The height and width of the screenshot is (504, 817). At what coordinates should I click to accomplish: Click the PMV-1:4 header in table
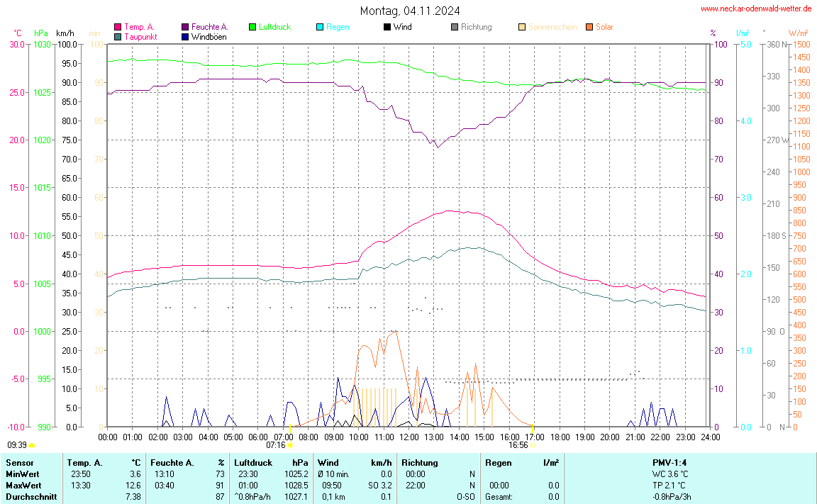(x=669, y=463)
